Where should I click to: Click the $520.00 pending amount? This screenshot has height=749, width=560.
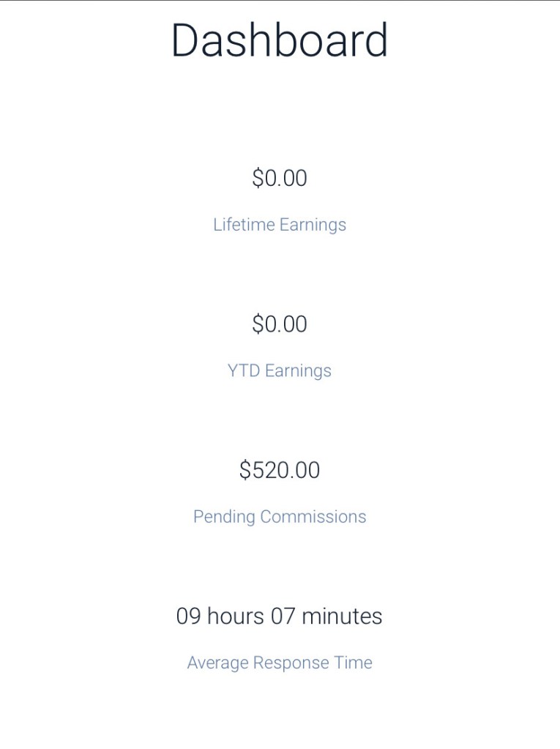click(280, 470)
